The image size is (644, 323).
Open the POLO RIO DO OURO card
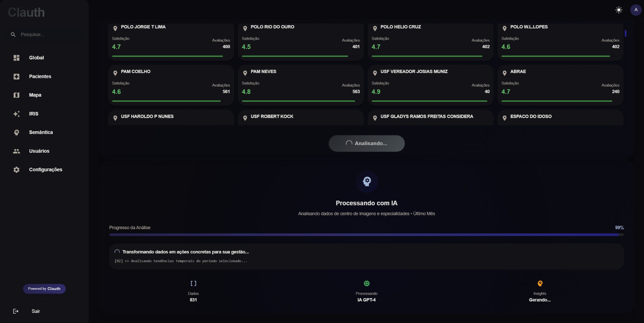coord(301,41)
